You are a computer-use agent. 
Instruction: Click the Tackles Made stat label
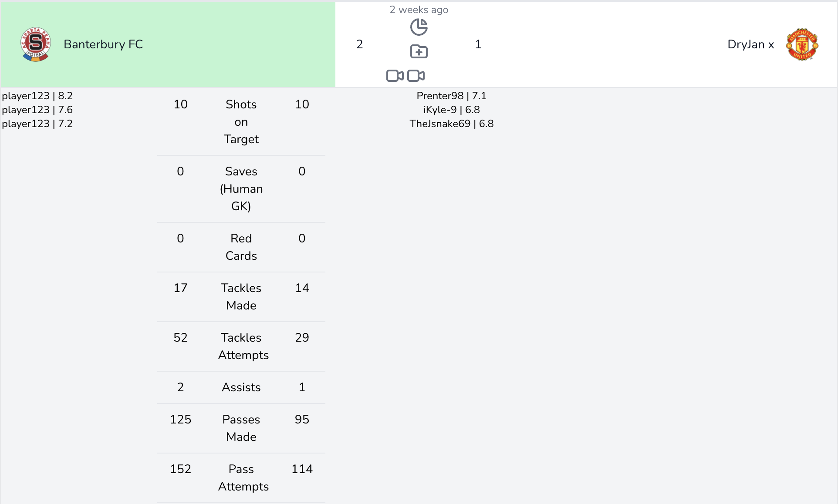point(241,296)
